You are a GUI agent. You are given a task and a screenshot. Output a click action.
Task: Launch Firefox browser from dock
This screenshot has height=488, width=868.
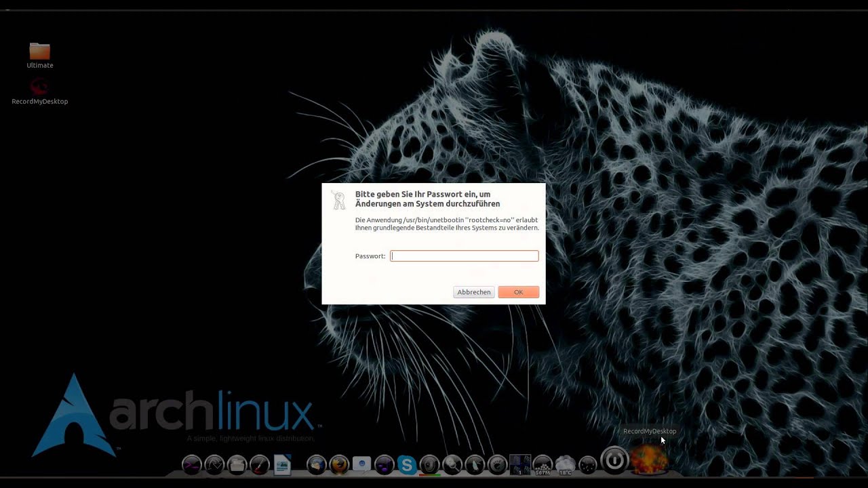[x=339, y=464]
